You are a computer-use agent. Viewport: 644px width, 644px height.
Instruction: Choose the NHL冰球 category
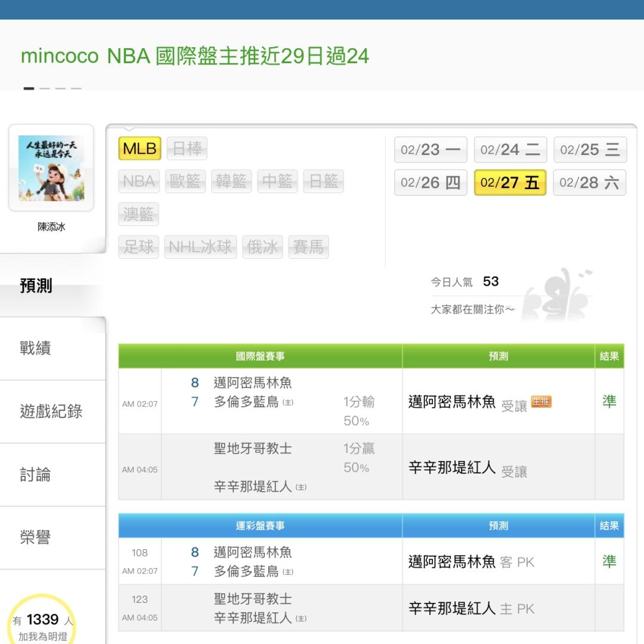click(x=200, y=247)
